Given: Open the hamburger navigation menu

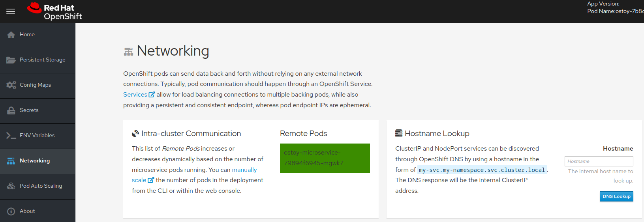Looking at the screenshot, I should point(11,11).
